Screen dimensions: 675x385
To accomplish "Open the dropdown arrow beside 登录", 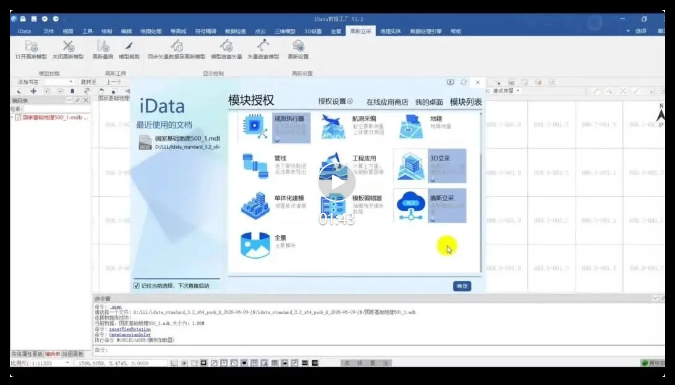I will [x=628, y=31].
